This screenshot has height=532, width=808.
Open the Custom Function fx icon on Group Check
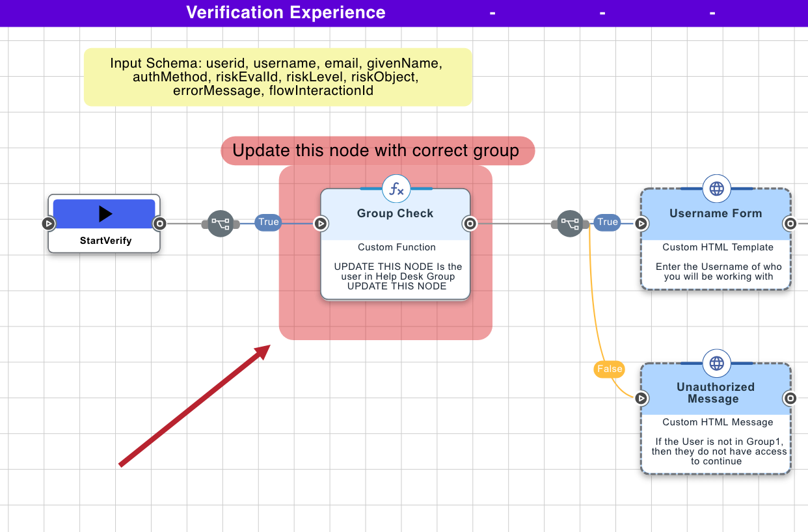click(x=395, y=189)
